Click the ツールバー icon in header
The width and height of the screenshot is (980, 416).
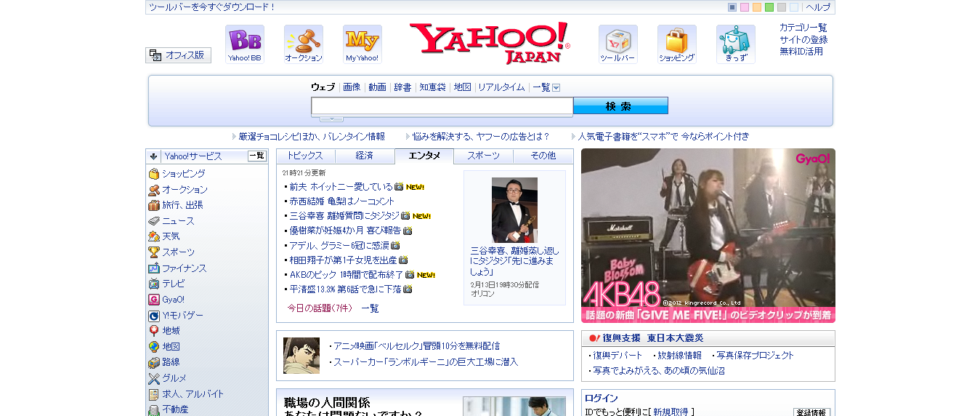pos(618,44)
